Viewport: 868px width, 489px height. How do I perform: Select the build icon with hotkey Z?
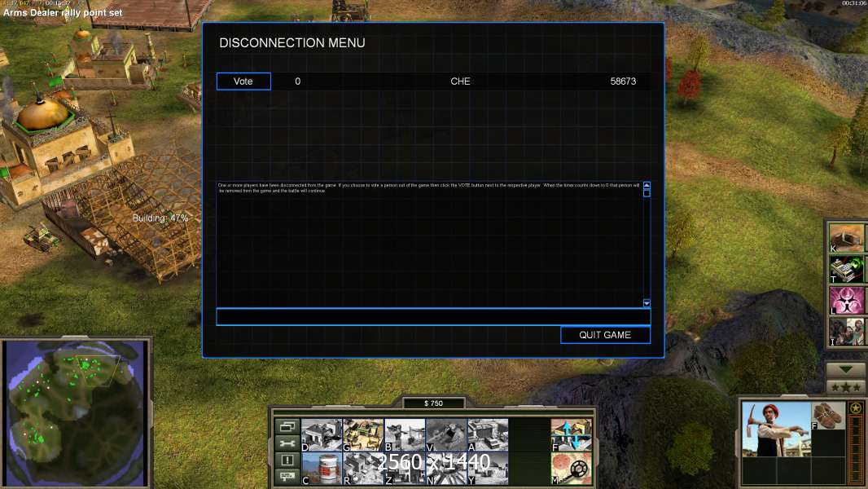point(405,469)
